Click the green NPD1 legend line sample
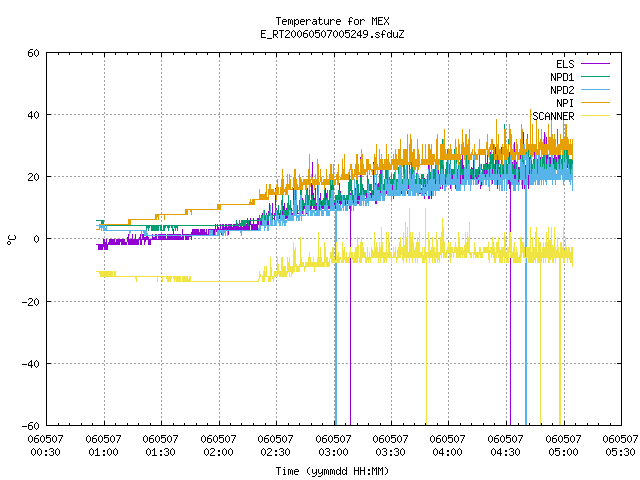Viewport: 640px width, 480px height. pos(595,77)
